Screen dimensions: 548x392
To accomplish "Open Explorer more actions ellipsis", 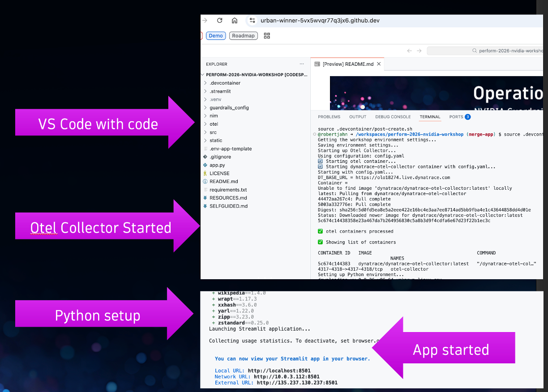I will point(302,64).
